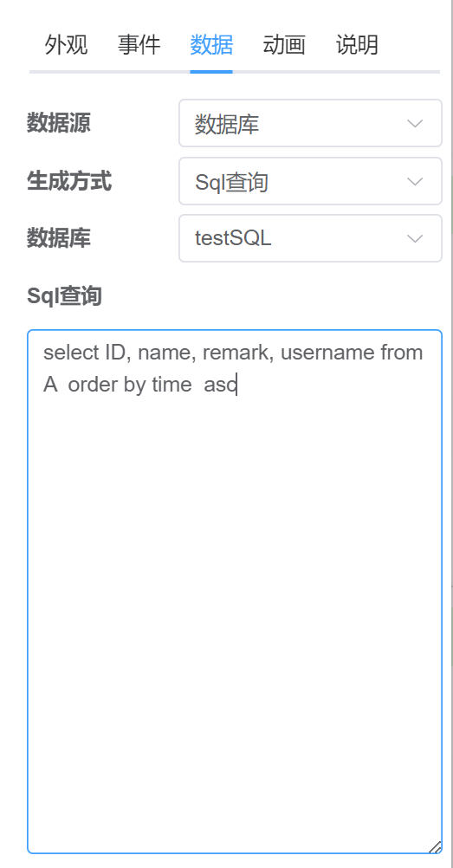Switch to the 外观 tab
This screenshot has height=868, width=453.
coord(66,45)
